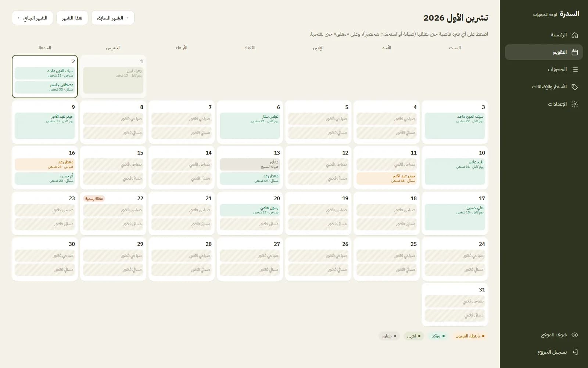This screenshot has width=588, height=368.
Task: Close the صباحي فاضي slot on day 4
Action: 387,118
